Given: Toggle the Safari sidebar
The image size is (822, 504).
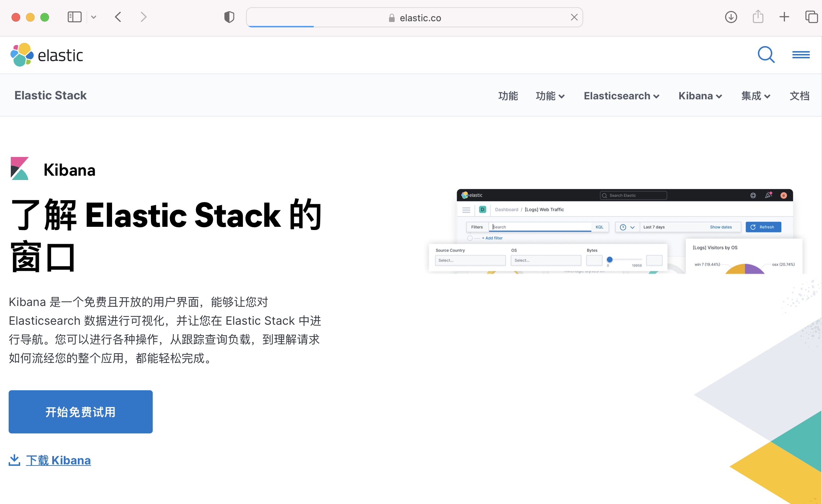Looking at the screenshot, I should coord(75,17).
